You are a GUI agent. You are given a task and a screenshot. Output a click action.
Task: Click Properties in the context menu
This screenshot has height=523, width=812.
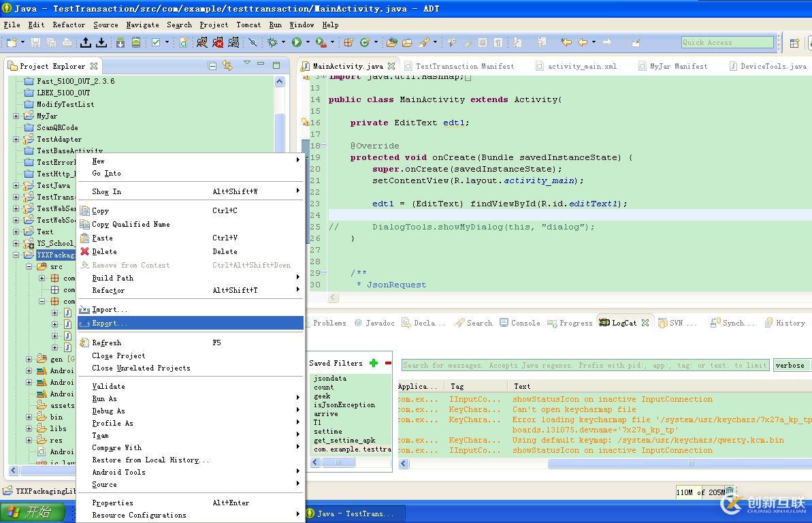[x=112, y=503]
